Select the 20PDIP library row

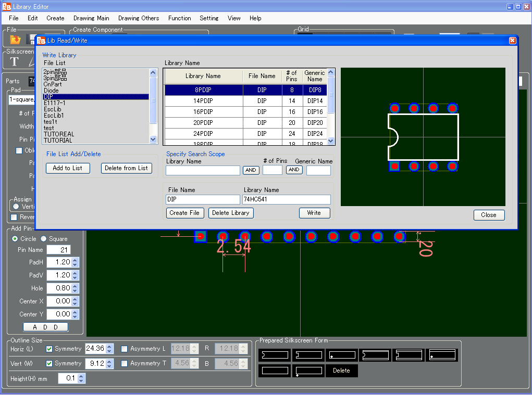coord(245,123)
